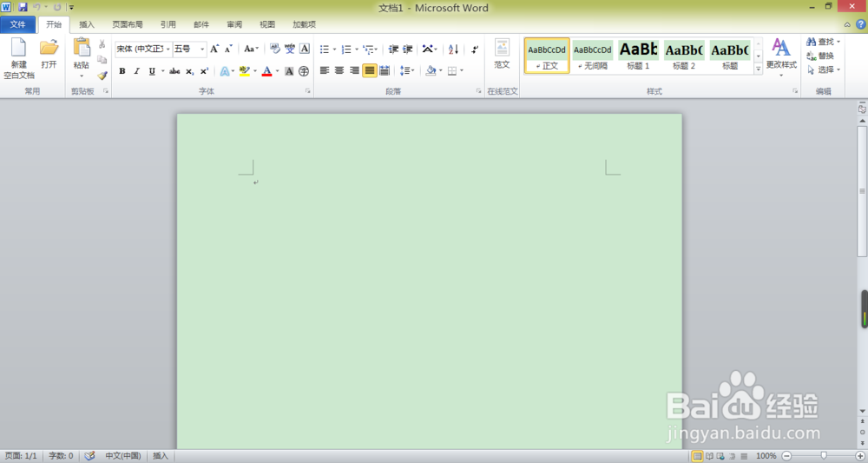This screenshot has width=868, height=463.
Task: Open the line spacing dropdown
Action: (407, 70)
